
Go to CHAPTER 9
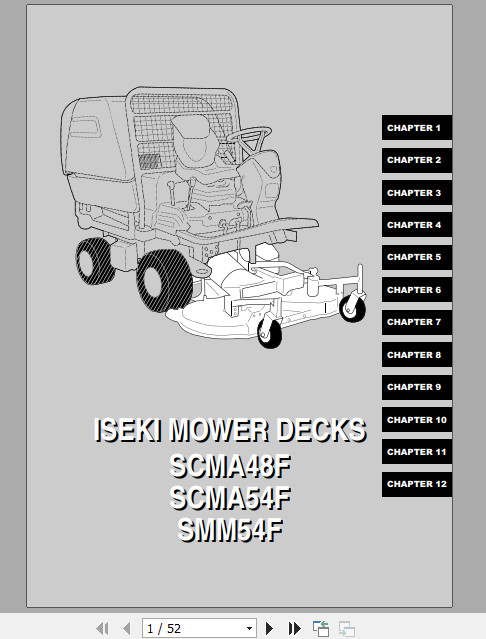pos(417,387)
